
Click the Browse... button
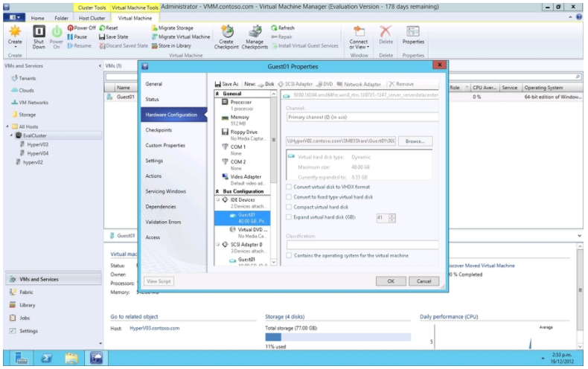[x=415, y=141]
